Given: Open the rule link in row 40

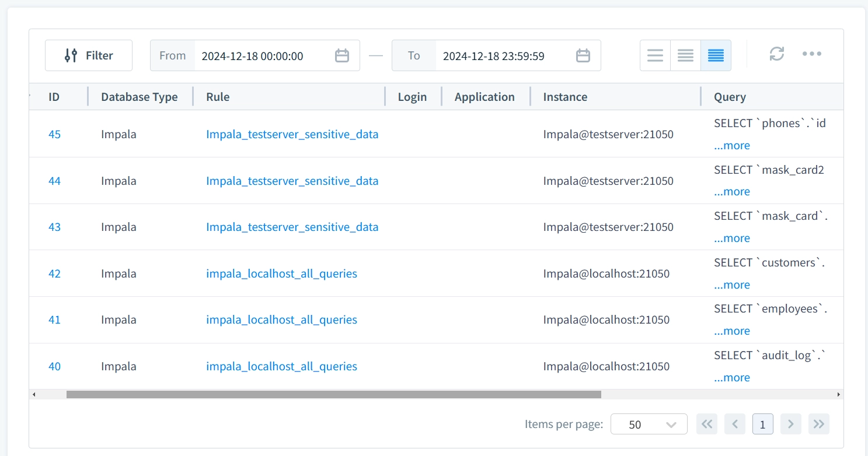Looking at the screenshot, I should [281, 366].
